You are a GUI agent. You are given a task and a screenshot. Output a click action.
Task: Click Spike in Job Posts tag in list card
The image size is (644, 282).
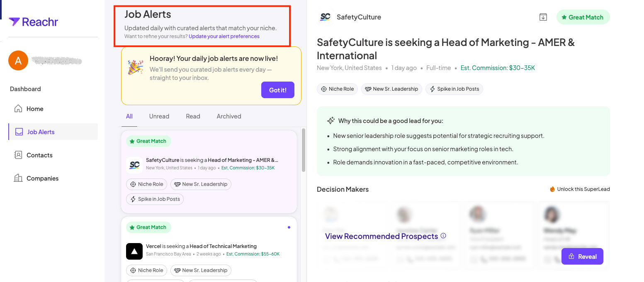tap(155, 199)
